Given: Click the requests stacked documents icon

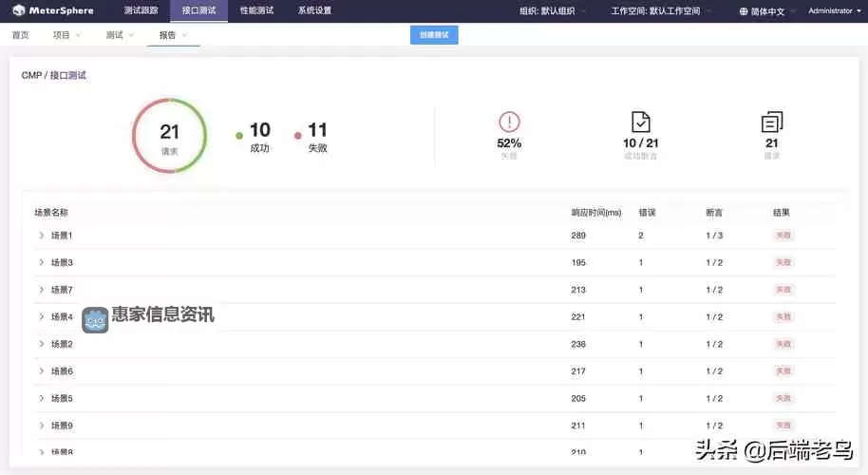Looking at the screenshot, I should (771, 122).
